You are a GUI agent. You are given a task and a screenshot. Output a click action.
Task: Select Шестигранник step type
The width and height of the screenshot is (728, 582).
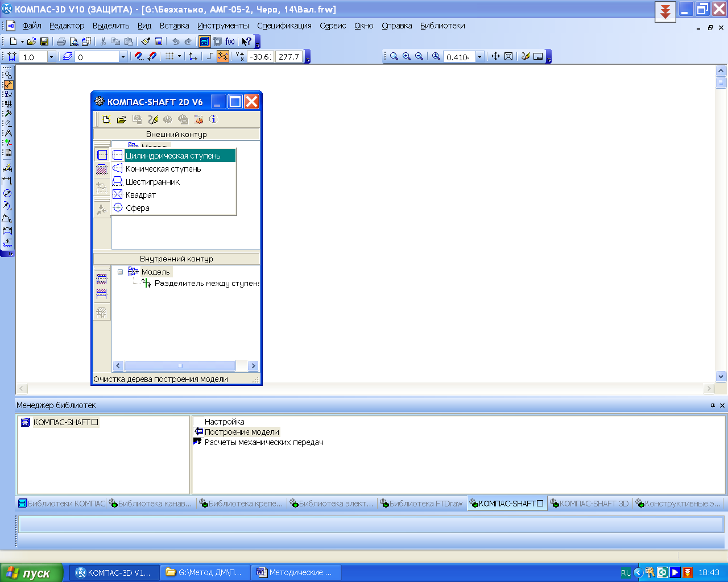click(173, 182)
